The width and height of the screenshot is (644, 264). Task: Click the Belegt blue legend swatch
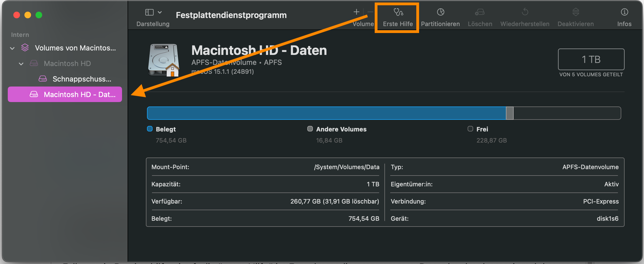tap(150, 129)
